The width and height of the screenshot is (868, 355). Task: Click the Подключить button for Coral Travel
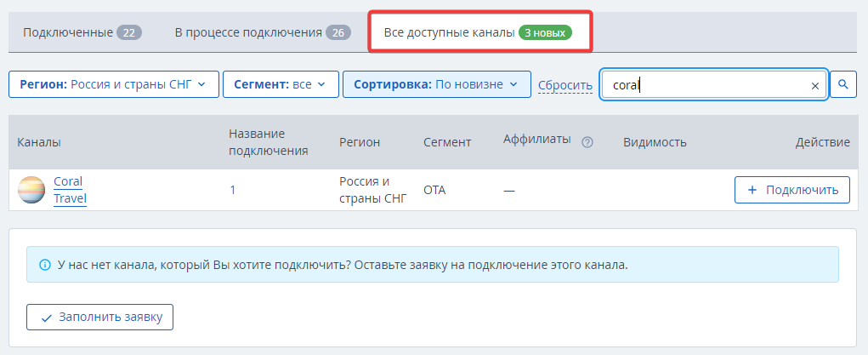coord(792,190)
